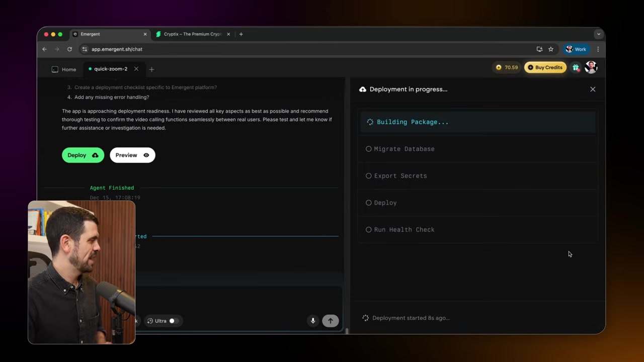Toggle the Ultra mode switch
The width and height of the screenshot is (644, 362).
click(x=172, y=321)
